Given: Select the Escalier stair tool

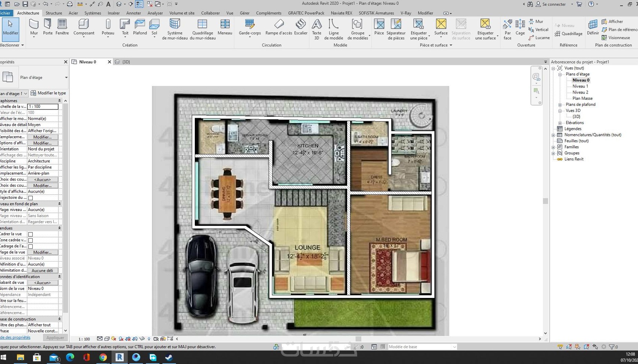Looking at the screenshot, I should point(301,27).
